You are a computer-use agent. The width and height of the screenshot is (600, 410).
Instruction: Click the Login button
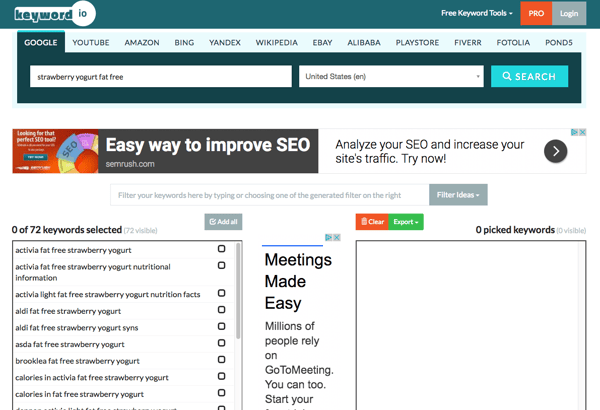click(x=568, y=14)
